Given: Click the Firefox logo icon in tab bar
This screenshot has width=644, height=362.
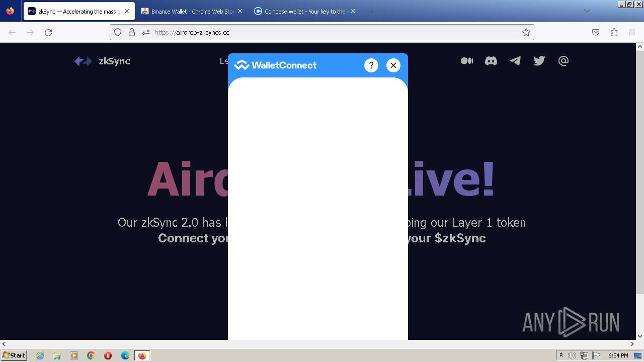Looking at the screenshot, I should pos(10,11).
